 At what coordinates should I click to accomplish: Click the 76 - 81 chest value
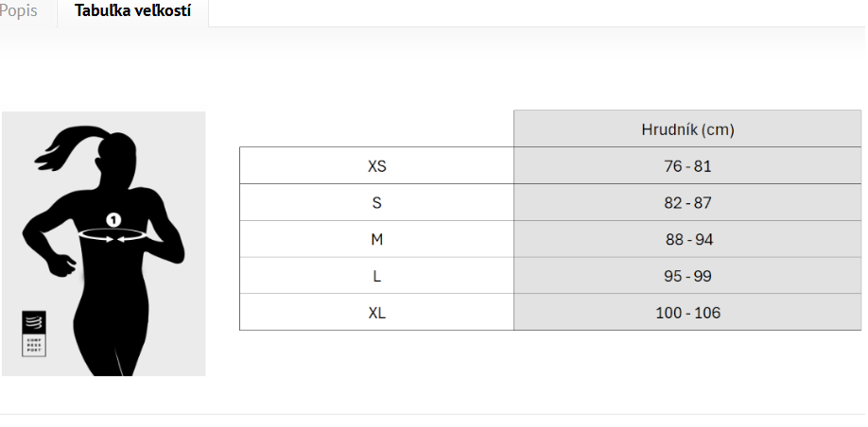(687, 166)
